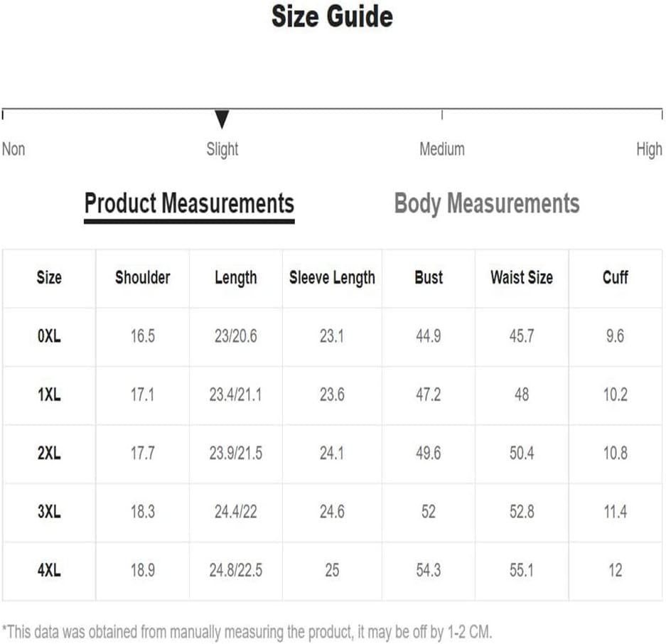Choose the 2XL size row label

[49, 453]
